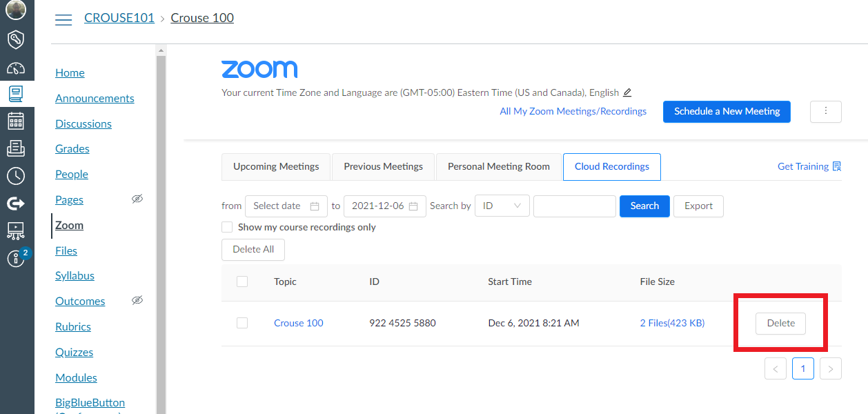Tick the select-all checkbox in table header
The height and width of the screenshot is (414, 868).
click(x=242, y=282)
